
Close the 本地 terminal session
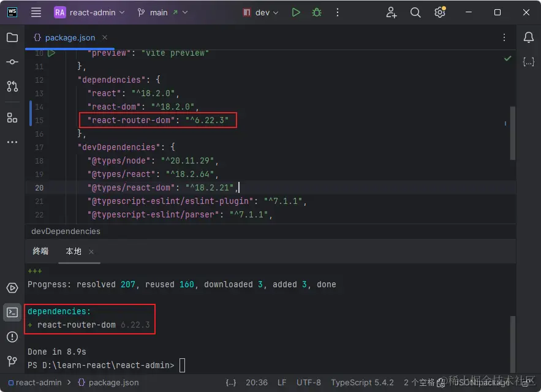coord(91,252)
